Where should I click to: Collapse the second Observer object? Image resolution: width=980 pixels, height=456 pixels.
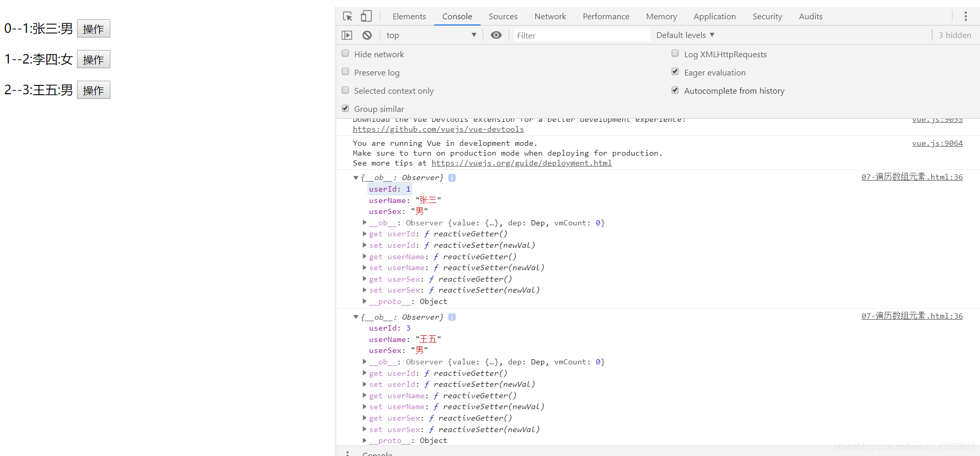coord(356,317)
